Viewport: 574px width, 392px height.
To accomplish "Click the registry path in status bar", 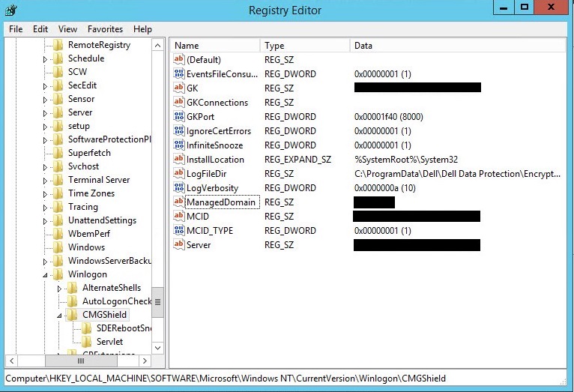I will click(x=226, y=378).
